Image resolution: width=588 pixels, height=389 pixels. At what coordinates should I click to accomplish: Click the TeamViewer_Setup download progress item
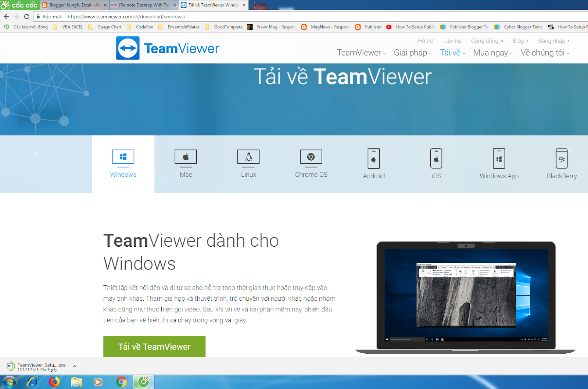[40, 366]
